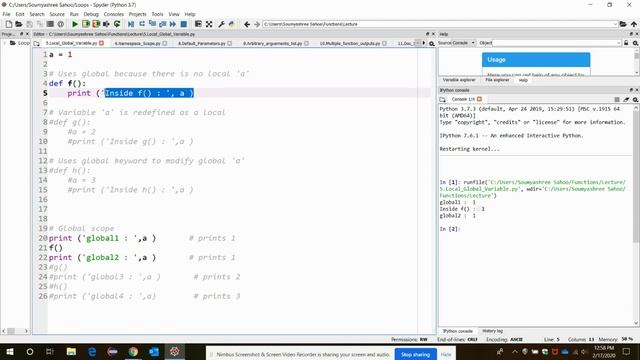
Task: Open the Edit menu
Action: tap(20, 14)
